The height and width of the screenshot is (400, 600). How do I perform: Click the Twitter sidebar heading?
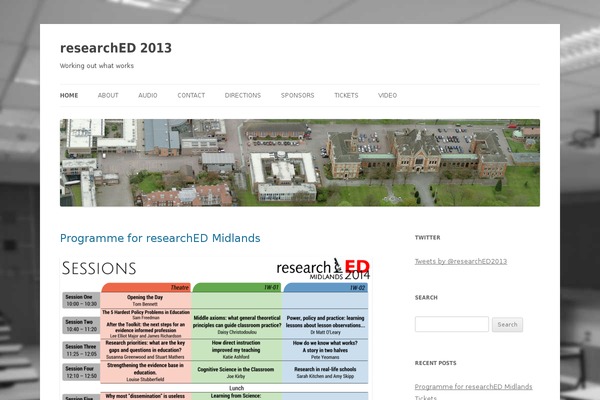tap(427, 237)
